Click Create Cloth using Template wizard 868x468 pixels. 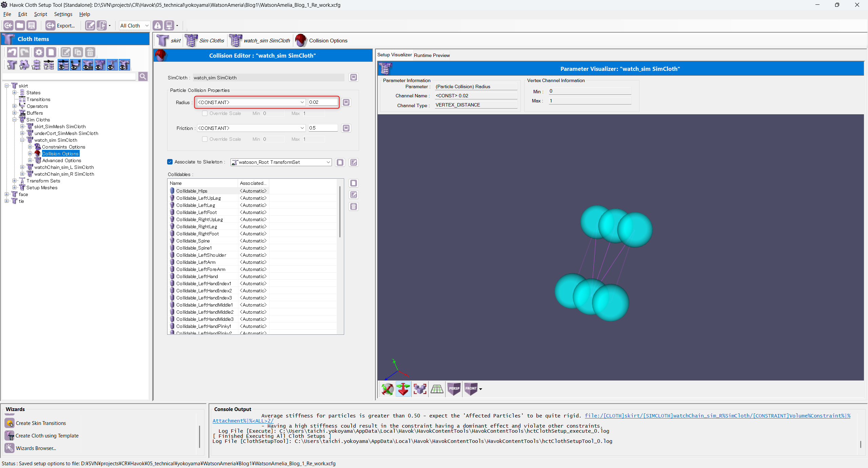42,436
